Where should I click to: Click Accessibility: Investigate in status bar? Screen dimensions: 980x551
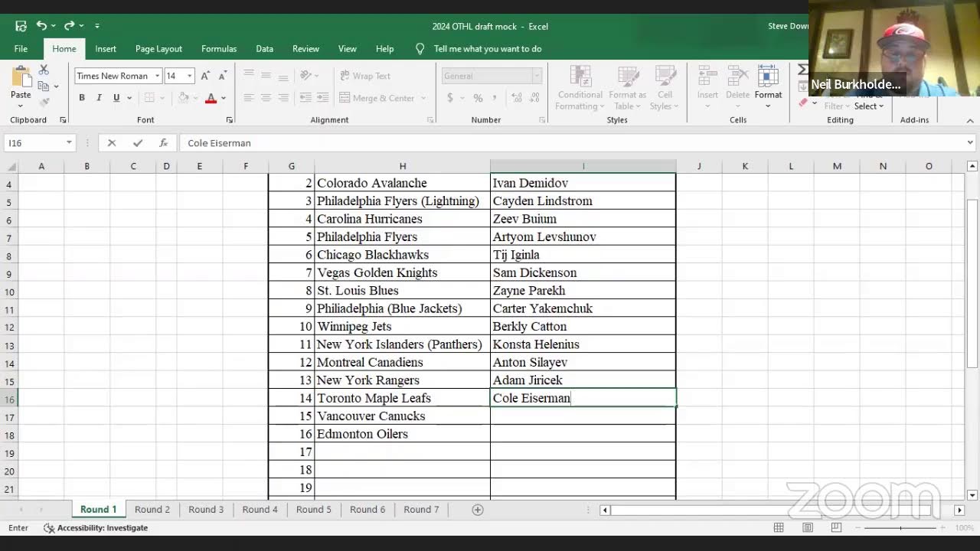coord(96,528)
